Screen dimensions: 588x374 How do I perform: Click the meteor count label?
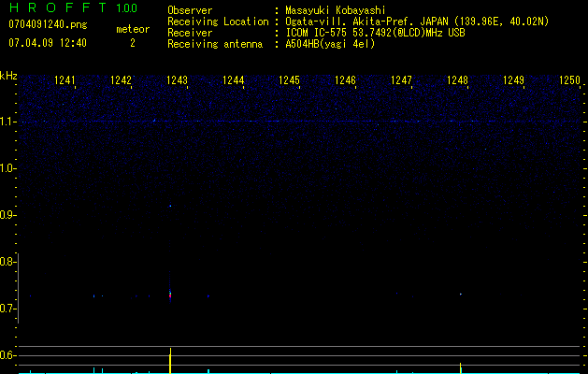coord(133,29)
